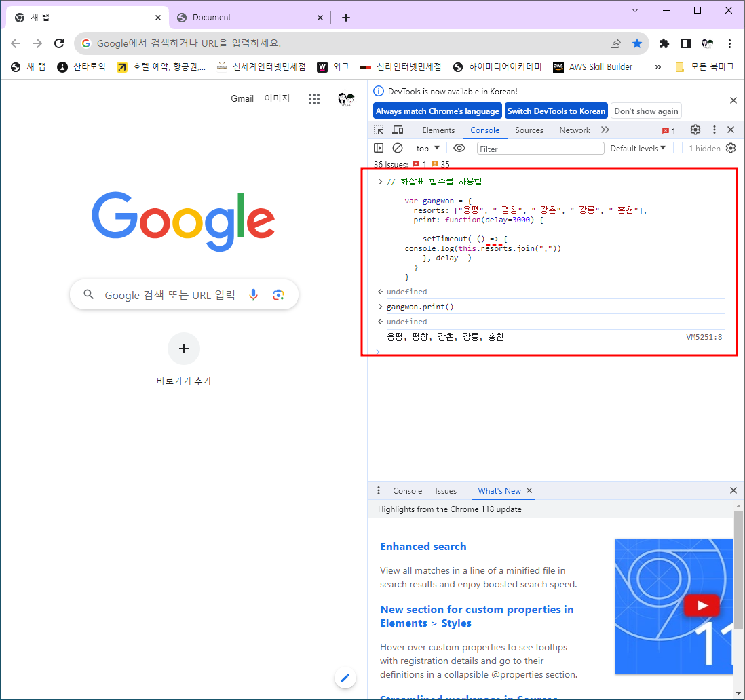Toggle Chrome side panel icon
Viewport: 745px width, 700px height.
pos(685,43)
